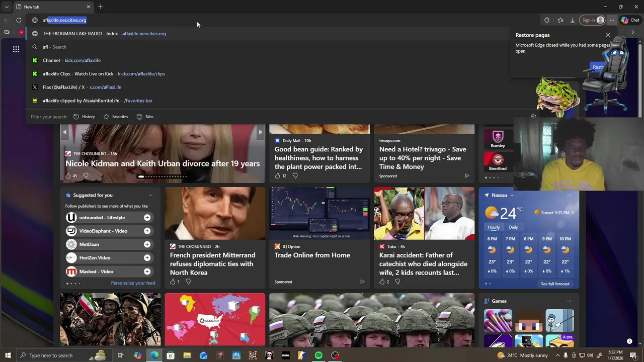Dismiss the Restore pages popup
Screen dimensions: 644x362
click(x=608, y=35)
